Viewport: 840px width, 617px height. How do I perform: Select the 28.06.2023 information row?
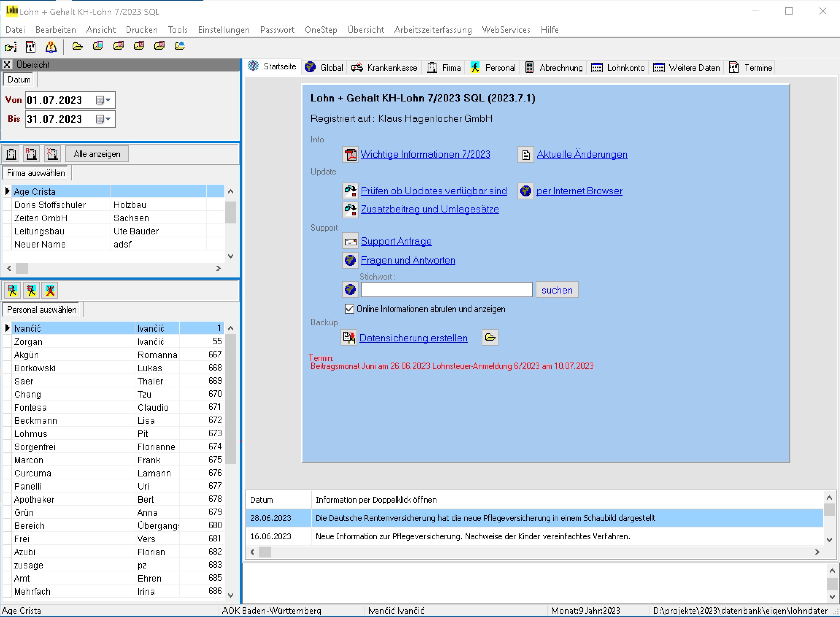point(535,518)
